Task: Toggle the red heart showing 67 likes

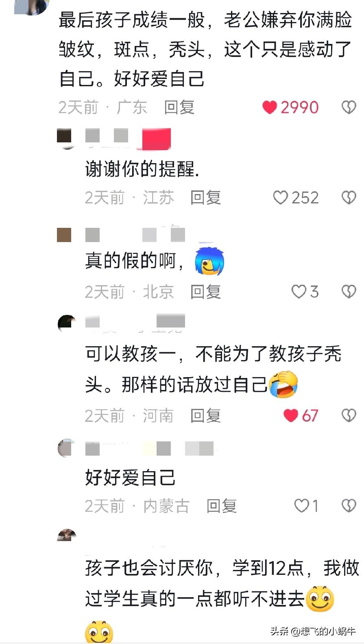Action: pyautogui.click(x=291, y=415)
